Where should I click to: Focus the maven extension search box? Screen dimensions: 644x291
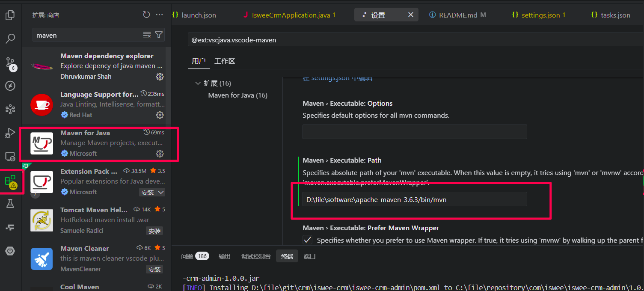coord(88,35)
